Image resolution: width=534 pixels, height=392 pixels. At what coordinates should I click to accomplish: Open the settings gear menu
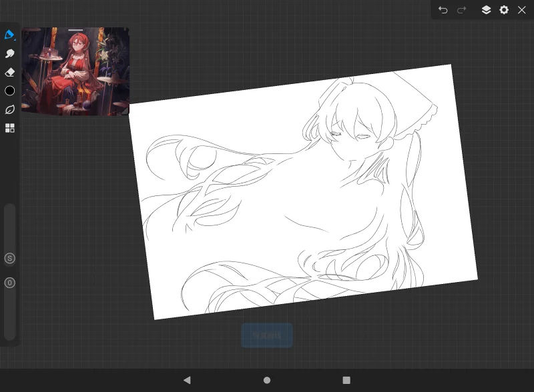click(504, 10)
